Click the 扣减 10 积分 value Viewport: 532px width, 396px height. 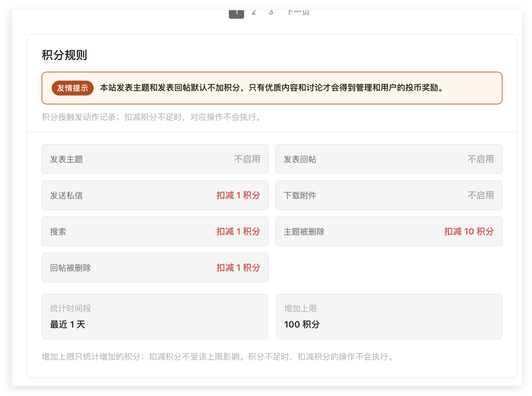coord(469,231)
